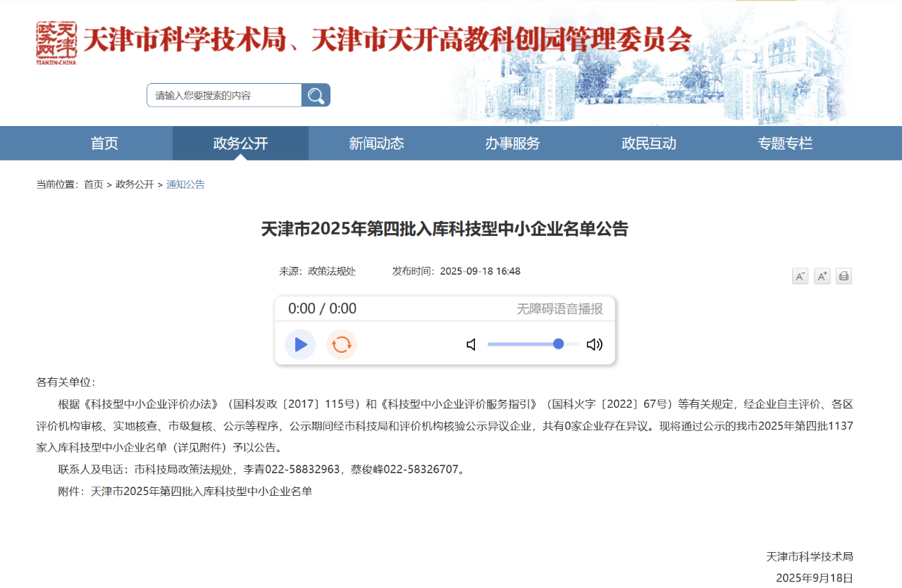
Task: Open the 政务公开 navigation tab
Action: [240, 144]
